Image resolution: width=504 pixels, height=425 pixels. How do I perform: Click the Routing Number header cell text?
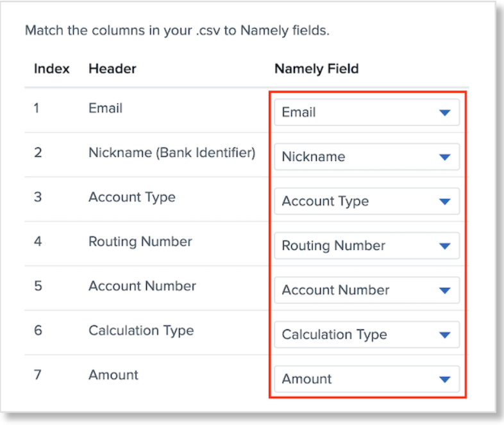click(x=140, y=242)
